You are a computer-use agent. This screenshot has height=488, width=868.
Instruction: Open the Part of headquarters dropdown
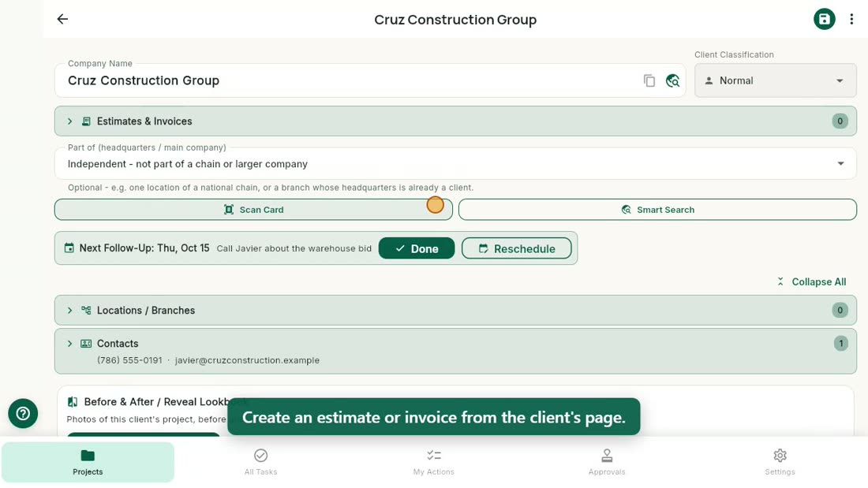455,164
